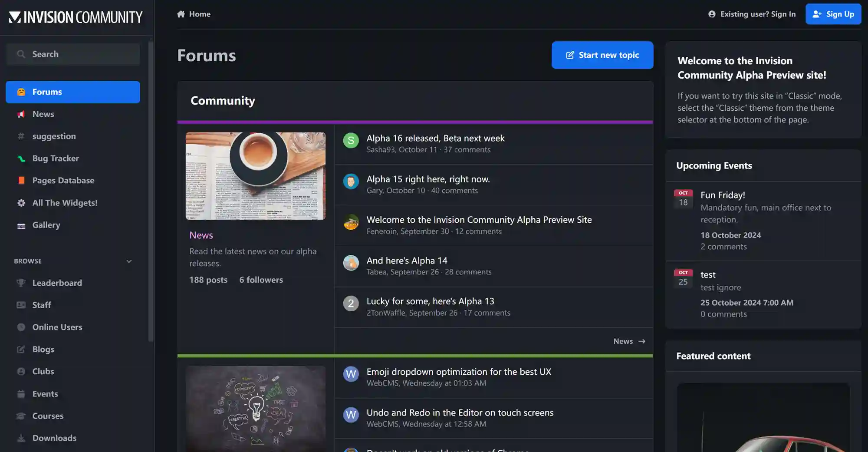
Task: Open the Fun Friday! event
Action: click(x=723, y=195)
